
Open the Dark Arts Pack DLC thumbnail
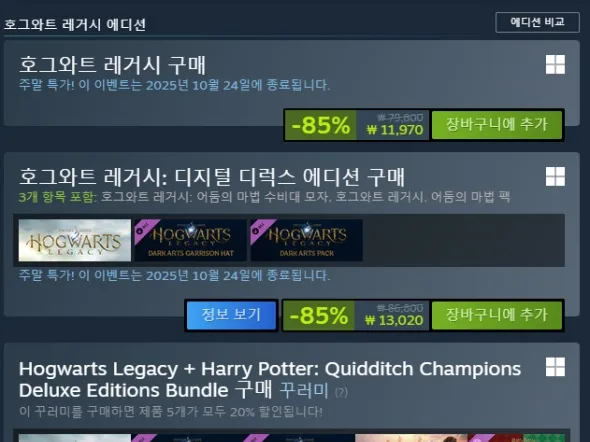(307, 240)
